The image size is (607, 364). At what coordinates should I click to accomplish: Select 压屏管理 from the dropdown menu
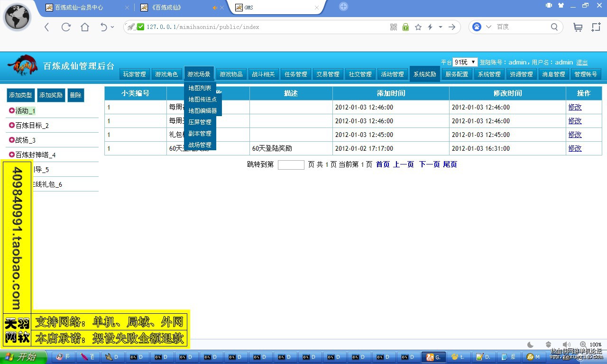point(200,122)
